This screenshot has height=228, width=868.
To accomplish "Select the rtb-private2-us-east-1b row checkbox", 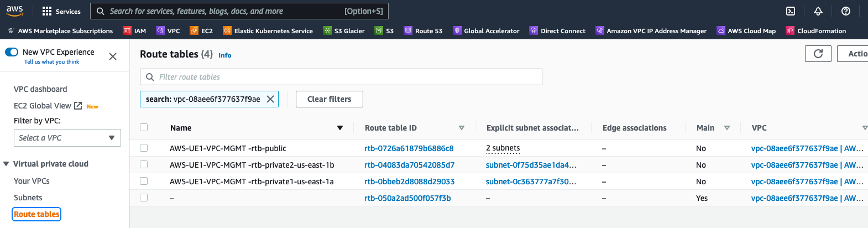I will 144,164.
